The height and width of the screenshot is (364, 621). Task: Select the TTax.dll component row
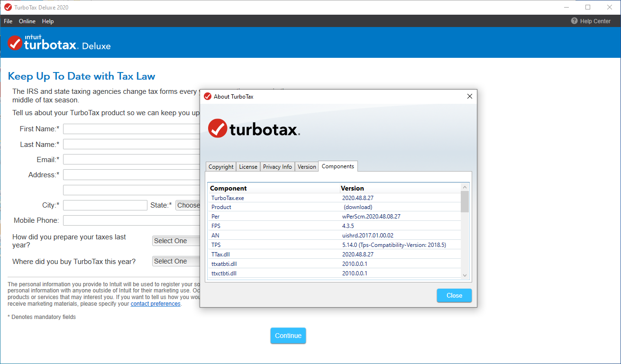(x=334, y=255)
